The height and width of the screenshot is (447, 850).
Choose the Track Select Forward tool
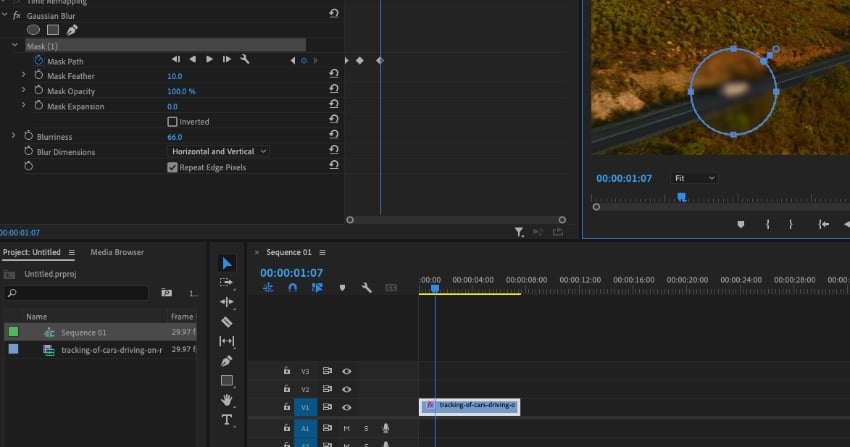tap(227, 282)
